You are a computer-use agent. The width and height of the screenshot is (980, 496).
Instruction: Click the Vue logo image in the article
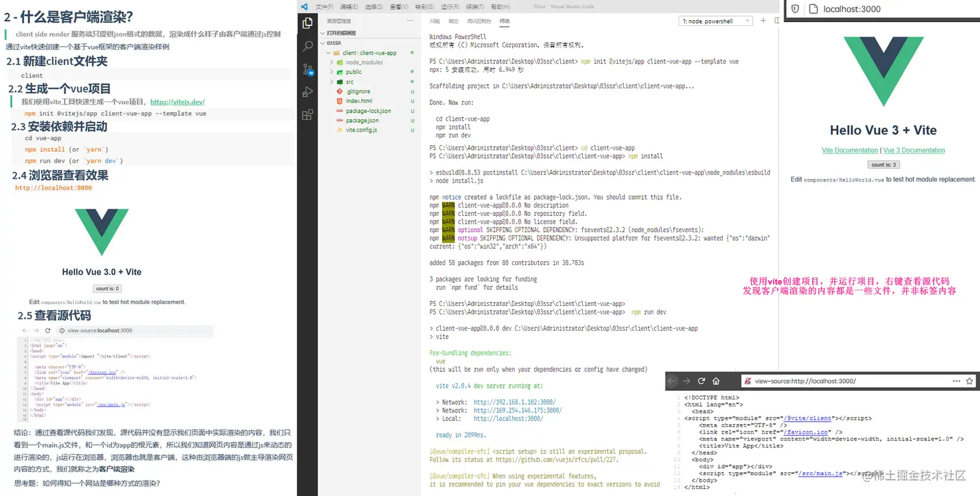point(102,231)
